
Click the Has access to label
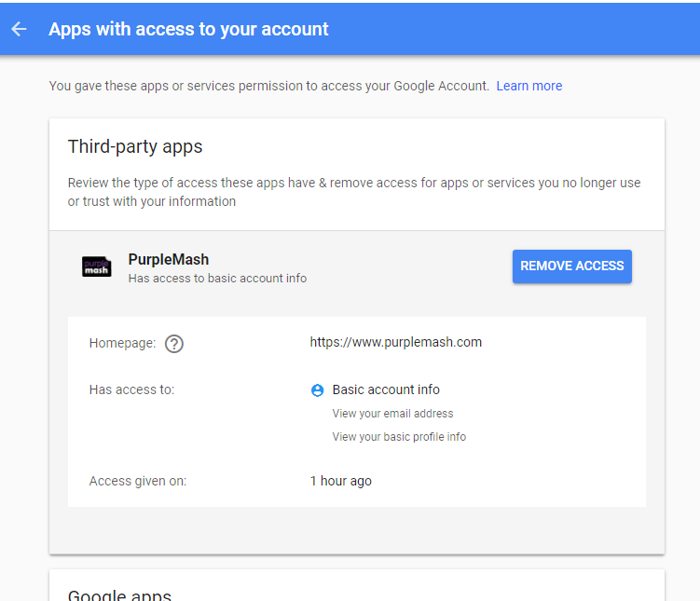coord(131,389)
